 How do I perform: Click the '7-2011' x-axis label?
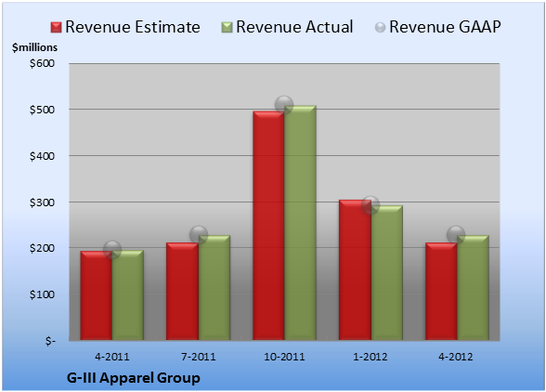point(199,357)
